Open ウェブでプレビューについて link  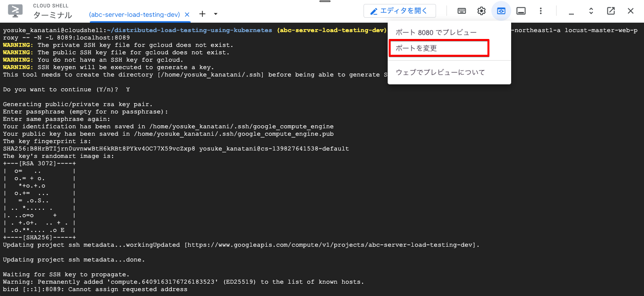click(x=440, y=72)
